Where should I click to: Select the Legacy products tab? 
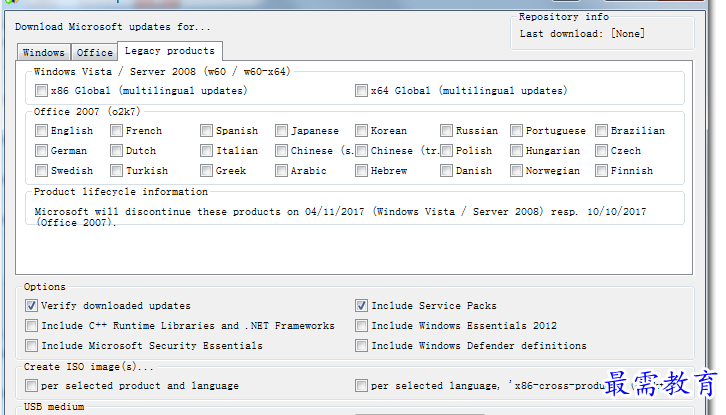pyautogui.click(x=170, y=51)
